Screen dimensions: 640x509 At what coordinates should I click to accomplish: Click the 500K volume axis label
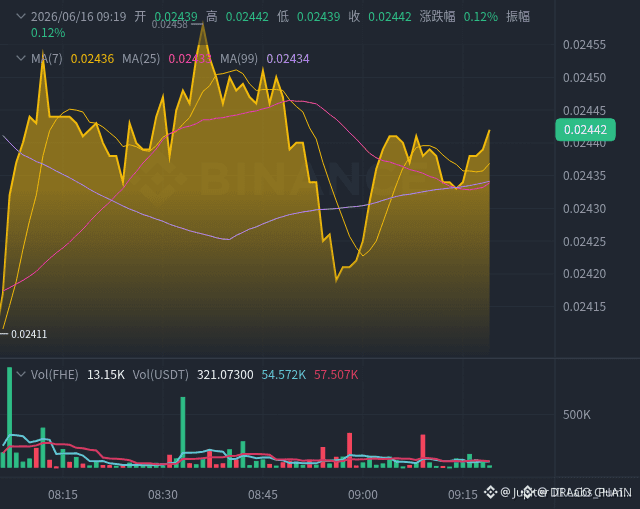click(577, 415)
